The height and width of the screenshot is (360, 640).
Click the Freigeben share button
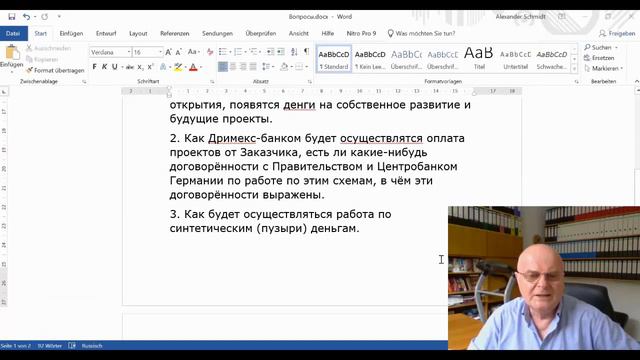(x=617, y=33)
